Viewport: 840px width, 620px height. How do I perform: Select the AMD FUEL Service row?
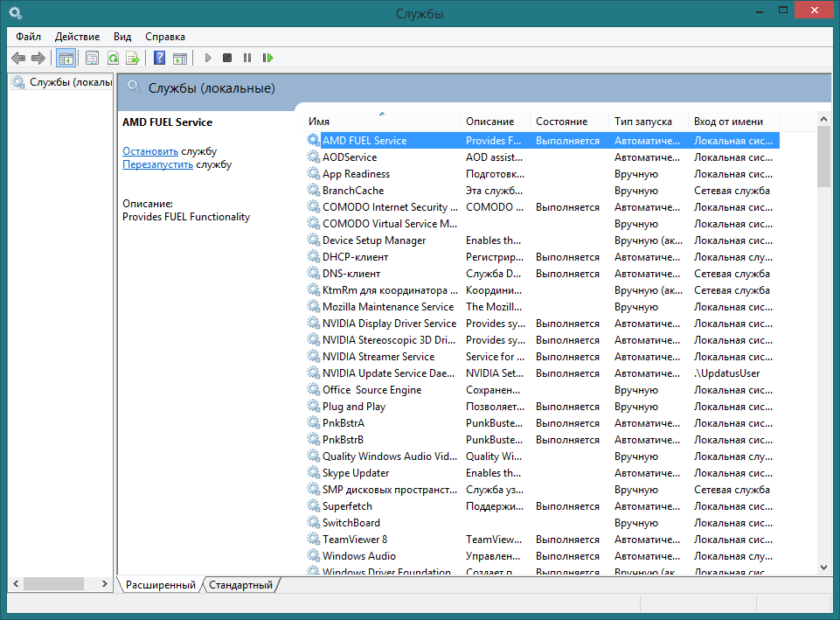click(542, 141)
